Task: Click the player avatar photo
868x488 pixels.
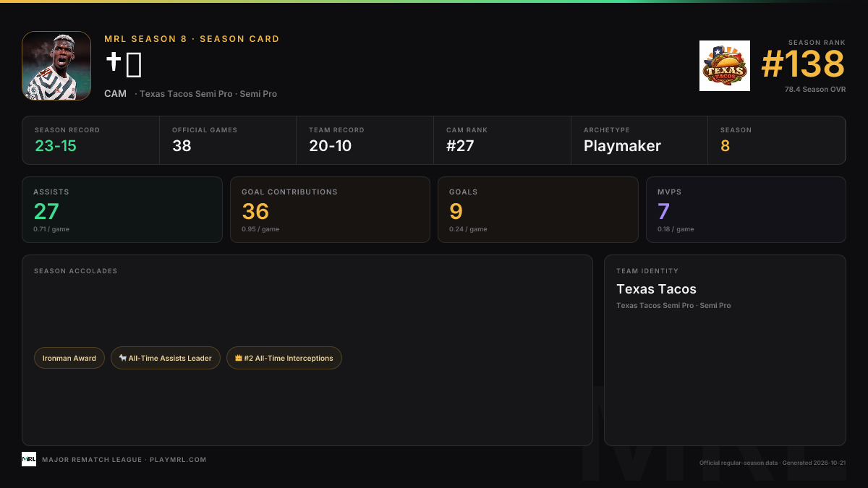Action: pos(56,66)
